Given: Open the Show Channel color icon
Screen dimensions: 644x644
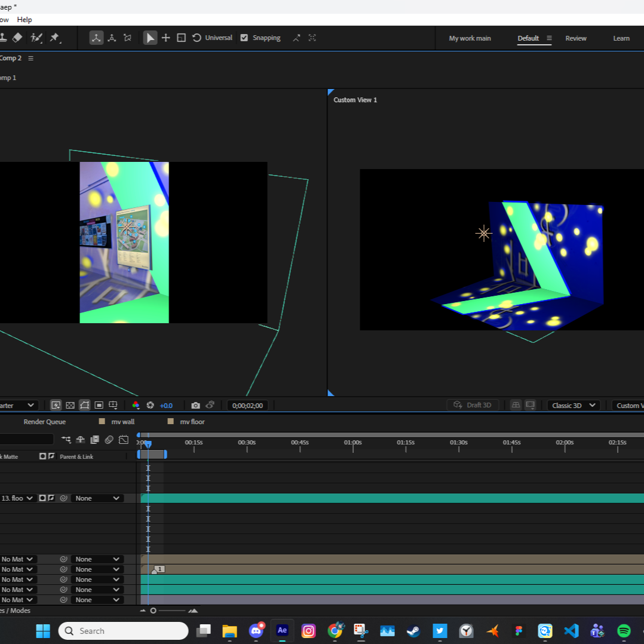Looking at the screenshot, I should [x=136, y=405].
